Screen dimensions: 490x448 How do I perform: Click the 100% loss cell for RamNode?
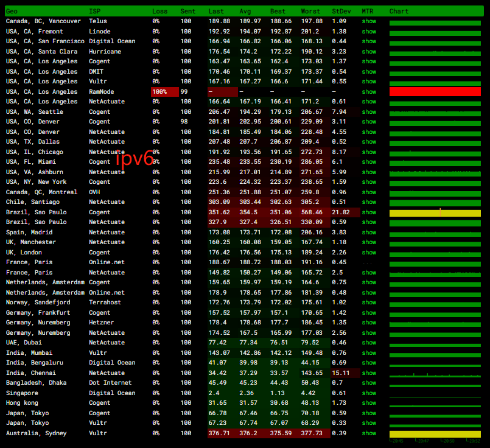point(165,92)
